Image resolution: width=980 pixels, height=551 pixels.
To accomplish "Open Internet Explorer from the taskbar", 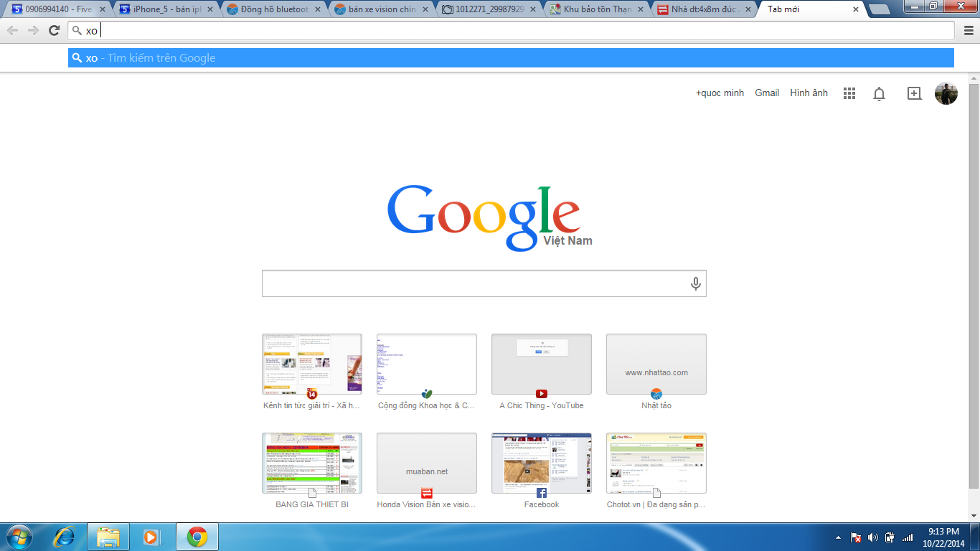I will tap(65, 537).
